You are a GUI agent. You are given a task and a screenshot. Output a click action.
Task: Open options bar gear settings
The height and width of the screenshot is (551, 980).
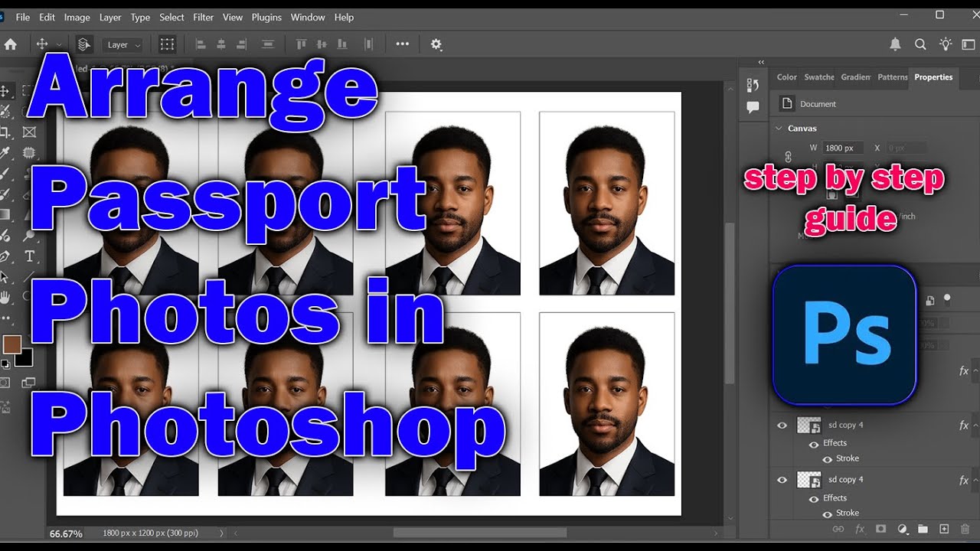tap(436, 44)
